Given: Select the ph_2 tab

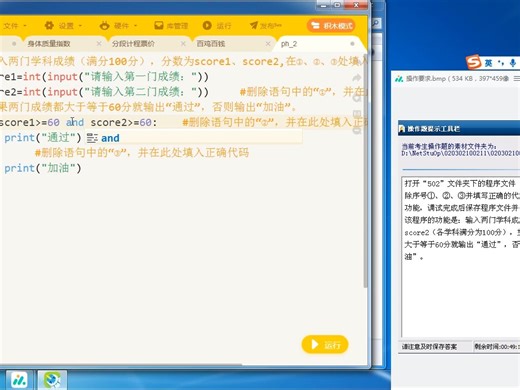Looking at the screenshot, I should 289,44.
